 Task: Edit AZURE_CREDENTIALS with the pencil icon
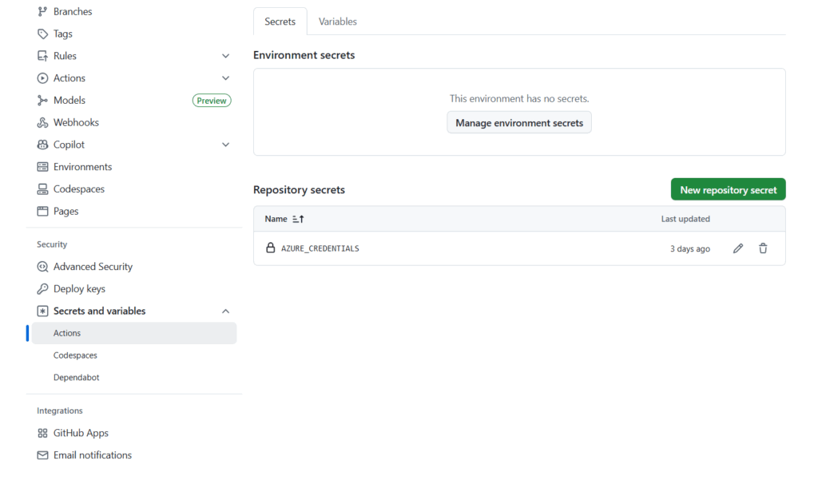[x=737, y=248]
